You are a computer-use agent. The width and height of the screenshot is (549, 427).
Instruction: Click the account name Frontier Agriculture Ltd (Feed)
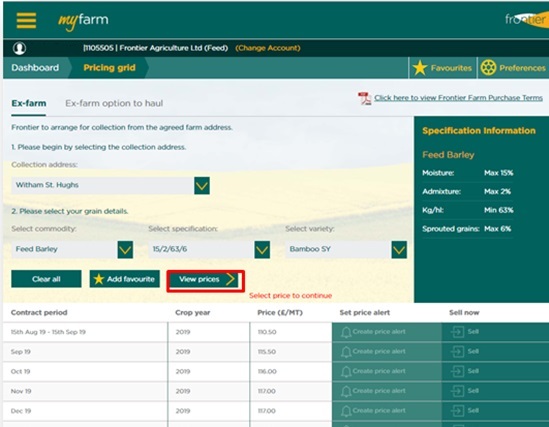[174, 48]
